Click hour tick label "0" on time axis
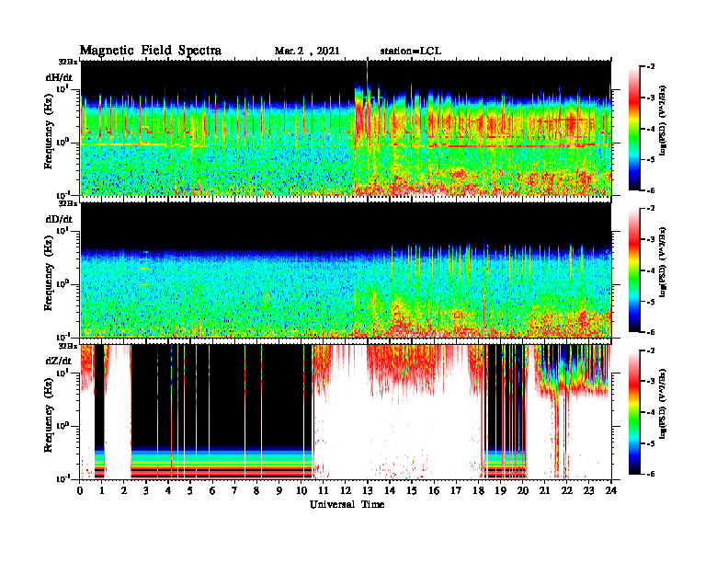The height and width of the screenshot is (563, 728). (80, 490)
